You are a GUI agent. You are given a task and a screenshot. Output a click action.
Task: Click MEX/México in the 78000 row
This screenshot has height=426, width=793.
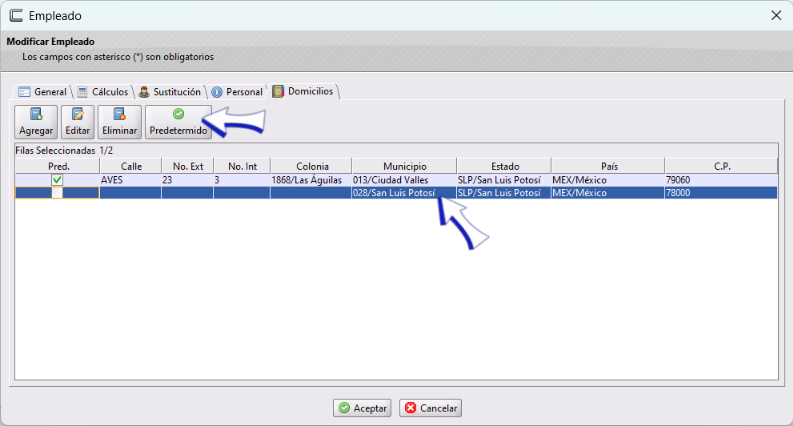click(608, 193)
